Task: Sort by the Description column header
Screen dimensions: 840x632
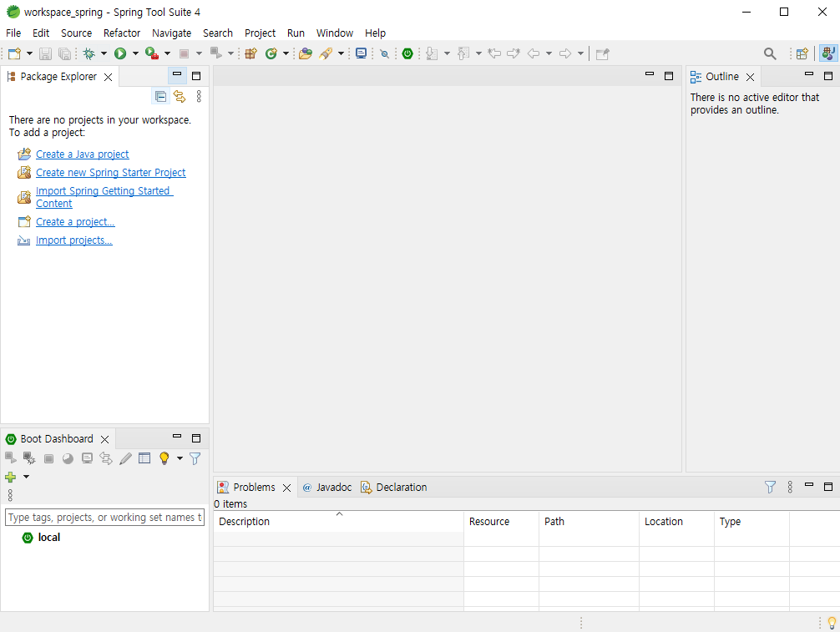Action: point(338,521)
